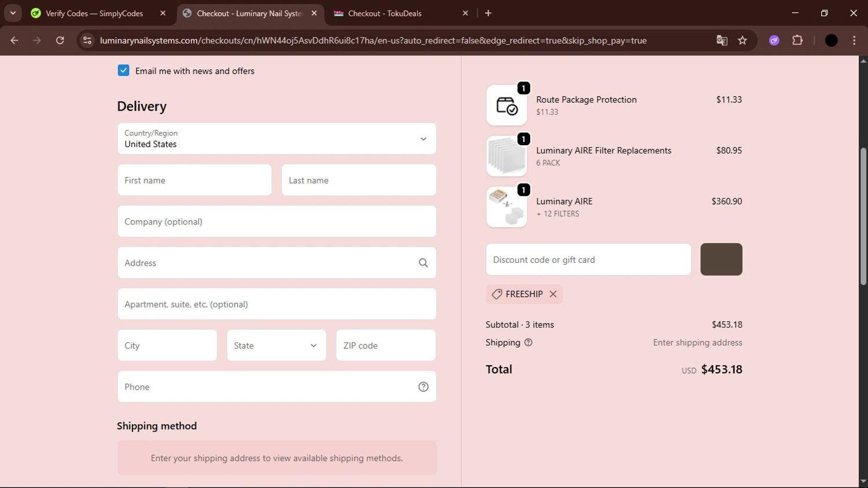Click the Delivery heading

142,107
